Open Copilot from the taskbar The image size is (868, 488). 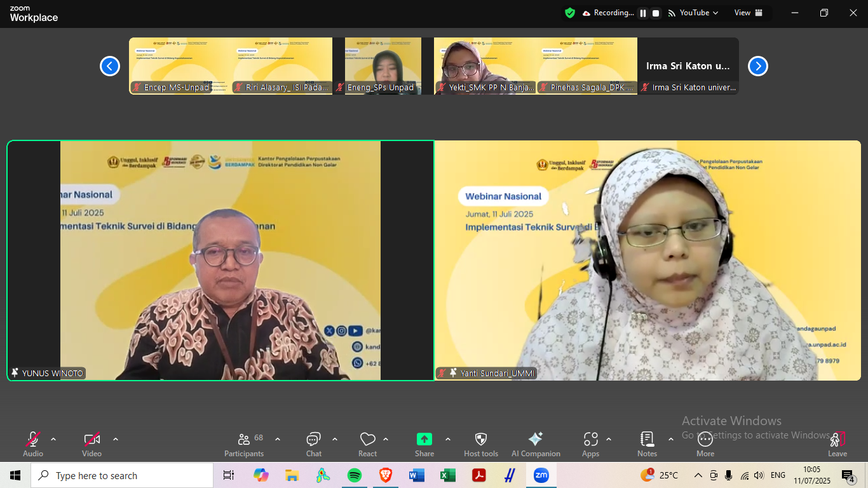(261, 475)
